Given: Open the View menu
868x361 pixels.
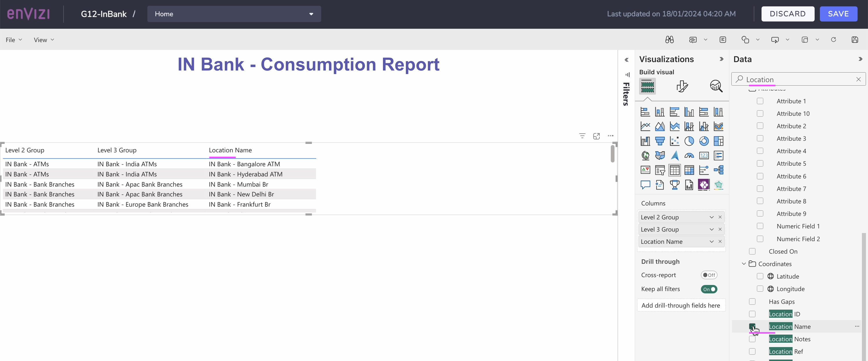Looking at the screenshot, I should [x=44, y=39].
